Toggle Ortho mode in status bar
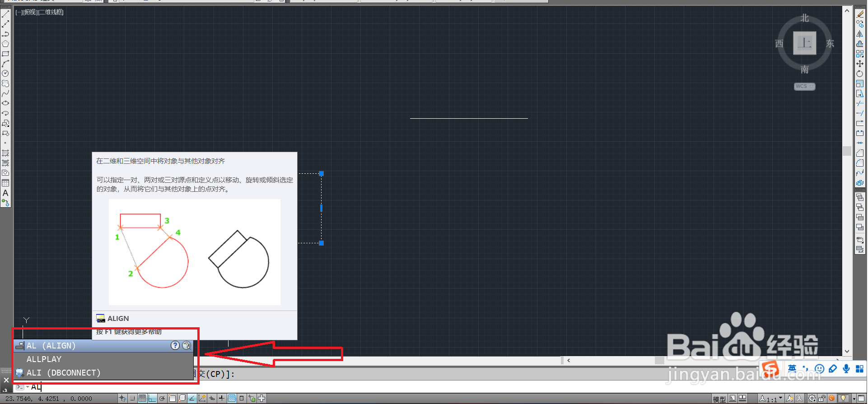This screenshot has height=404, width=868. click(x=152, y=398)
